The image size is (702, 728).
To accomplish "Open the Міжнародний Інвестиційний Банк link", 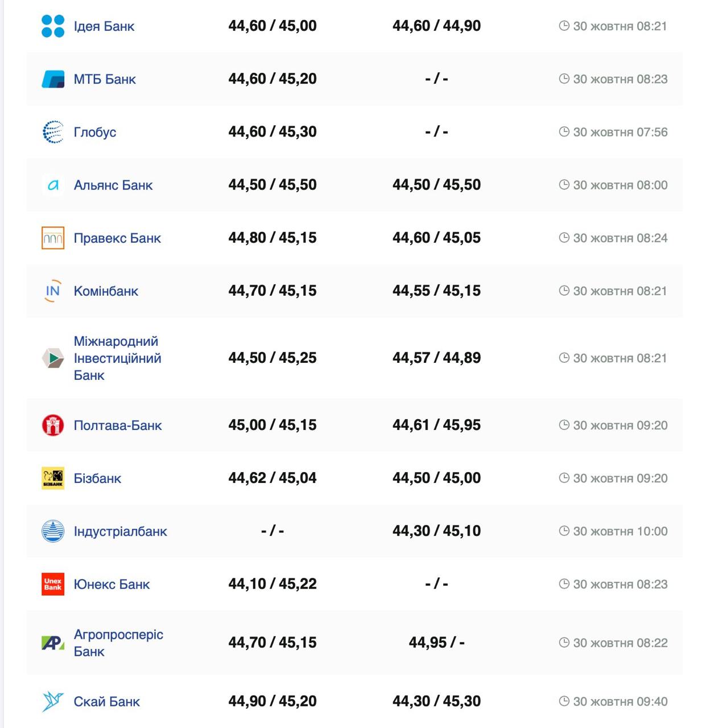I will 117,358.
